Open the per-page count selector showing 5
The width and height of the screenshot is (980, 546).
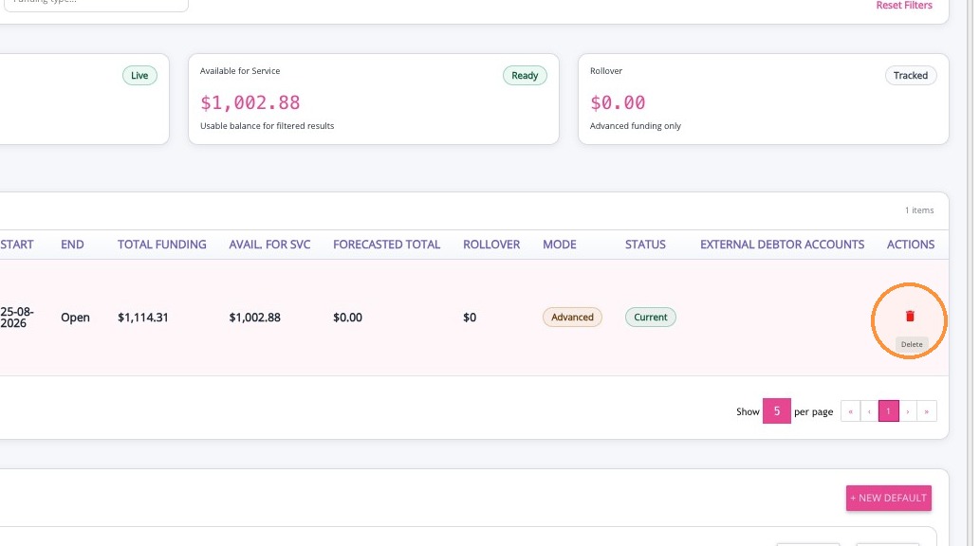776,411
